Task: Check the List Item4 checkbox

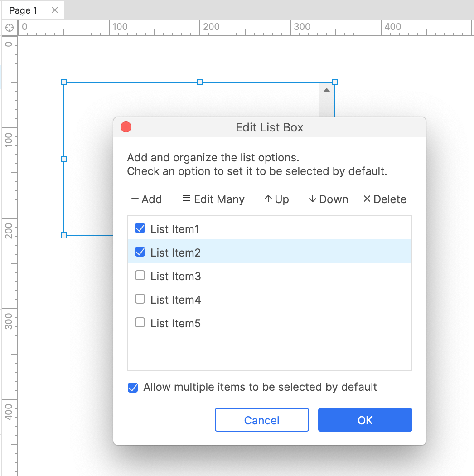Action: [x=140, y=299]
